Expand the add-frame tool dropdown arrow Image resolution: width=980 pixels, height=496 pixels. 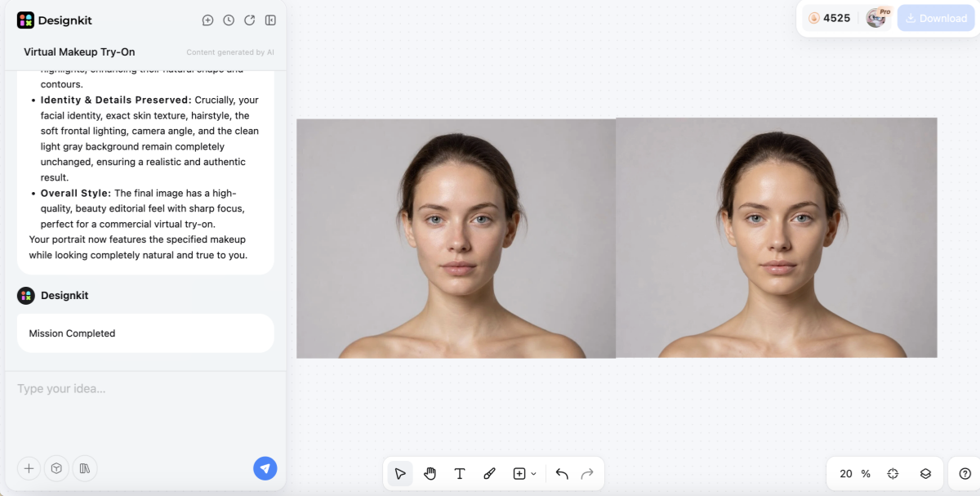coord(533,474)
